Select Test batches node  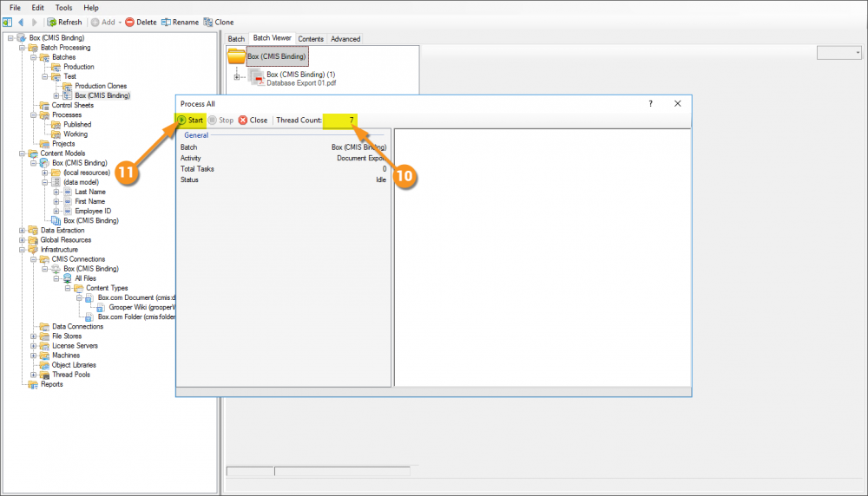(x=69, y=76)
